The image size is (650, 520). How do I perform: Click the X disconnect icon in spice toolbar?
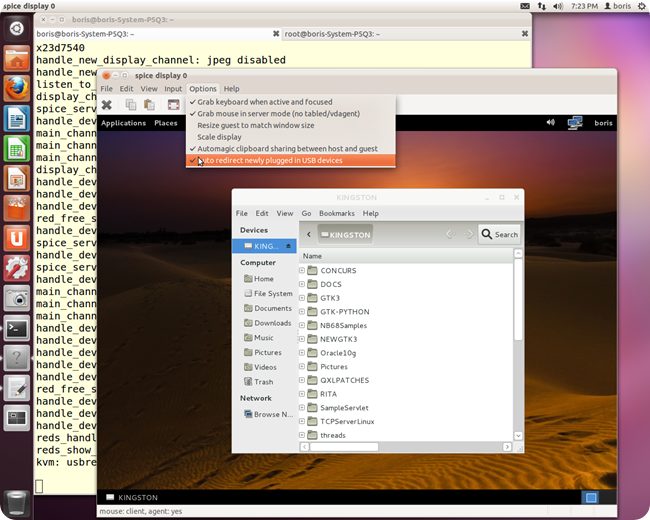pos(107,104)
